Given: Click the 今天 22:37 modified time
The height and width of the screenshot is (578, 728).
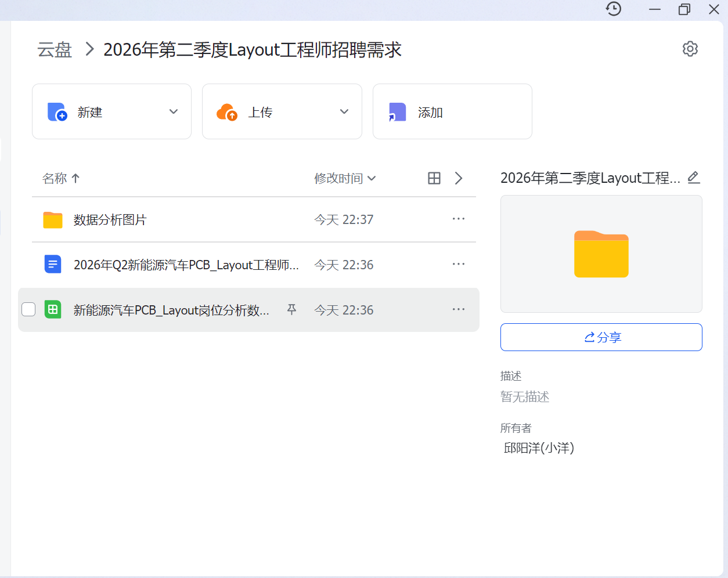Looking at the screenshot, I should [x=344, y=220].
